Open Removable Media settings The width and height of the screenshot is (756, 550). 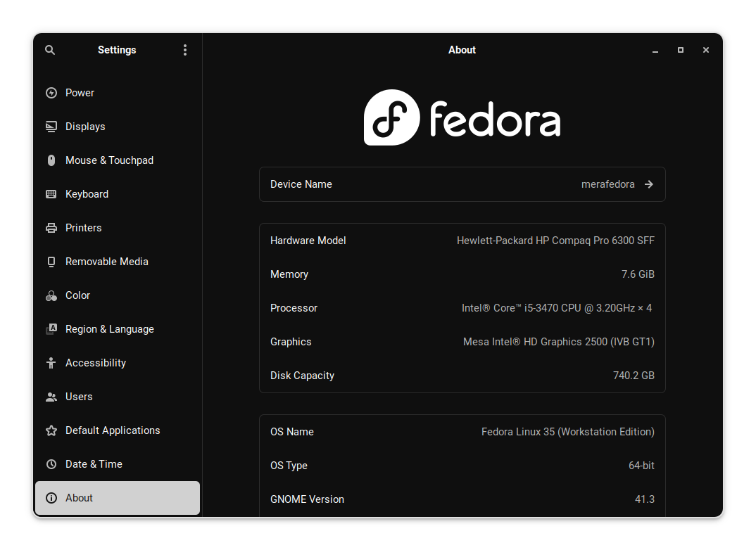coord(118,262)
